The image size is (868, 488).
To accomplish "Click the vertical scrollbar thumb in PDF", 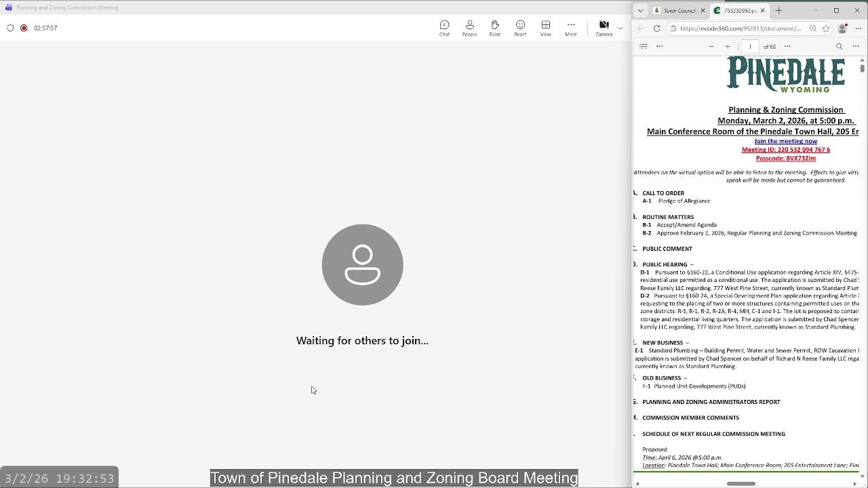I will (x=863, y=68).
